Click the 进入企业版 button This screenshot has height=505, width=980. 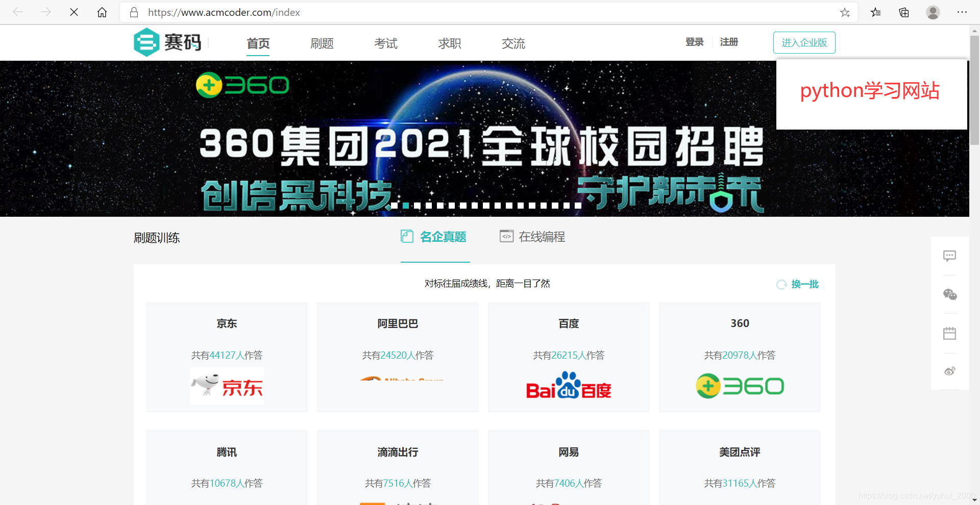click(x=804, y=42)
